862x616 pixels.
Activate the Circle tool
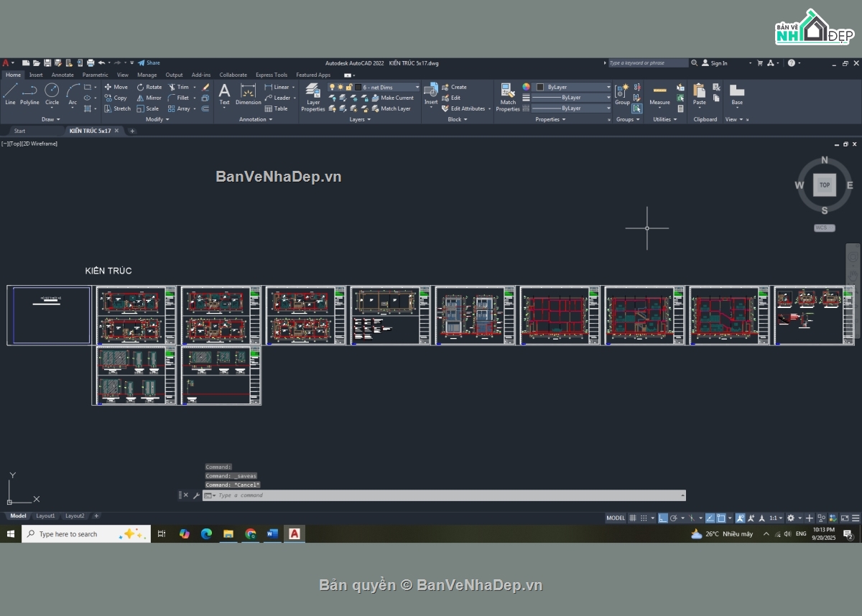[x=52, y=93]
